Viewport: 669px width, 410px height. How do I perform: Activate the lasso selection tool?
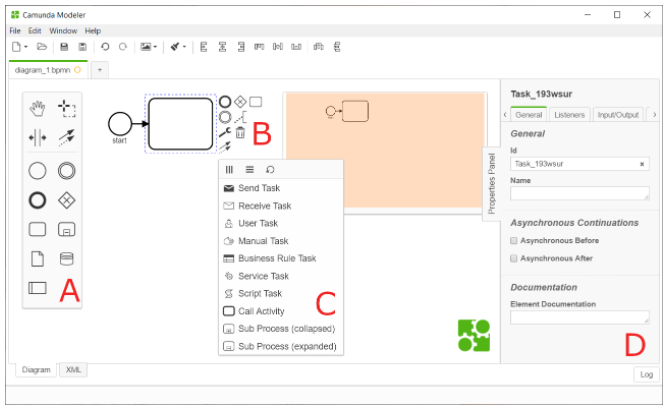point(67,107)
